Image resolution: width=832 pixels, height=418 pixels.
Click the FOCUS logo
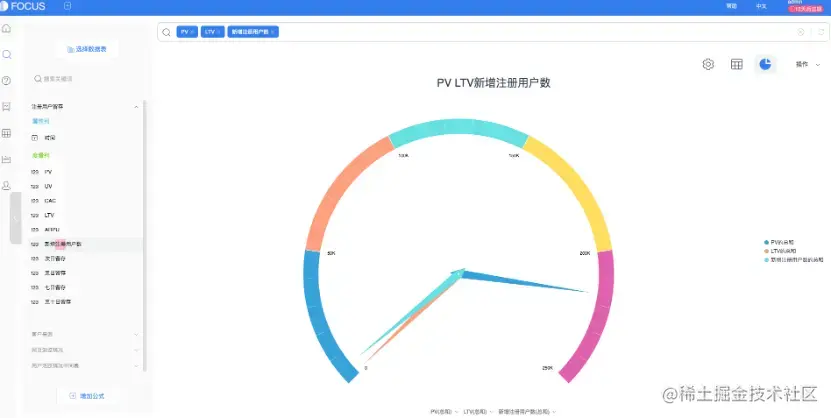(x=23, y=6)
